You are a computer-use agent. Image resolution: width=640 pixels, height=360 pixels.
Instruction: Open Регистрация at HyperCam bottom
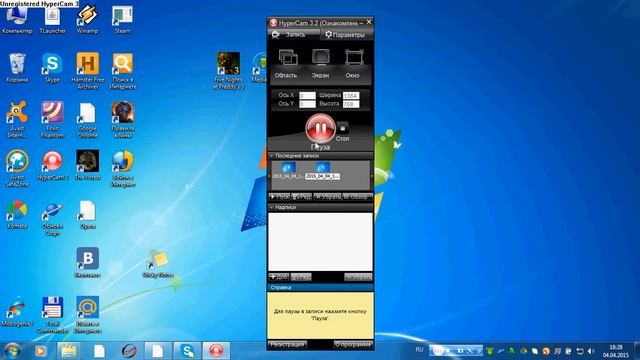click(287, 344)
